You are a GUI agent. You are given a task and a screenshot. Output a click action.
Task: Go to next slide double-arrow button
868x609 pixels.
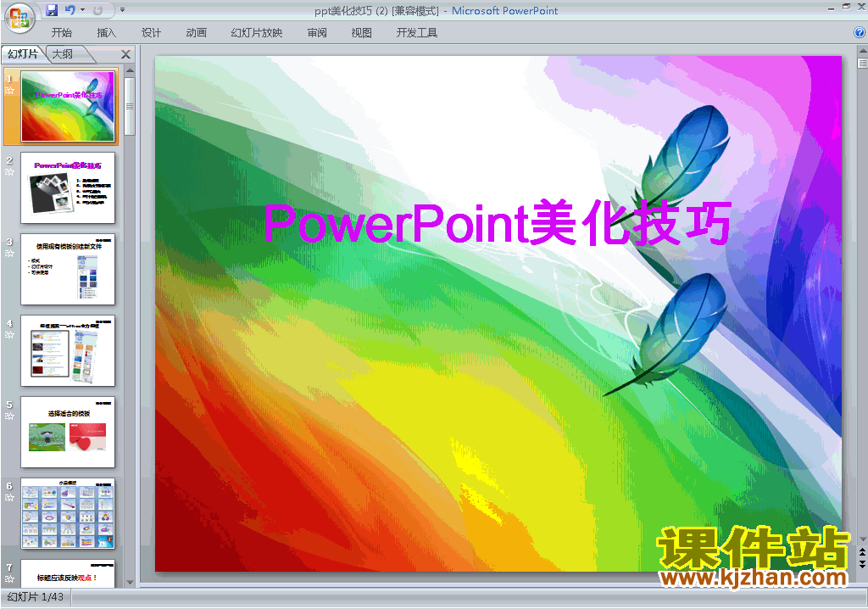862,563
